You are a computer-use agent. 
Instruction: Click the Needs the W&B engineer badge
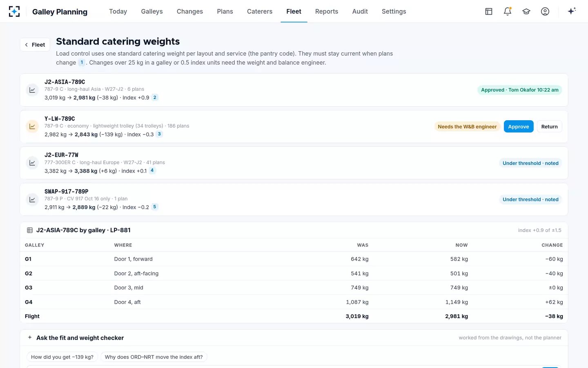pyautogui.click(x=467, y=127)
